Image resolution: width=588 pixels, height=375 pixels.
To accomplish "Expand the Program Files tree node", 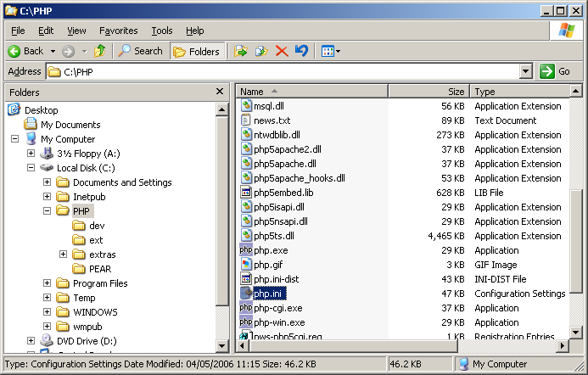I will click(48, 283).
